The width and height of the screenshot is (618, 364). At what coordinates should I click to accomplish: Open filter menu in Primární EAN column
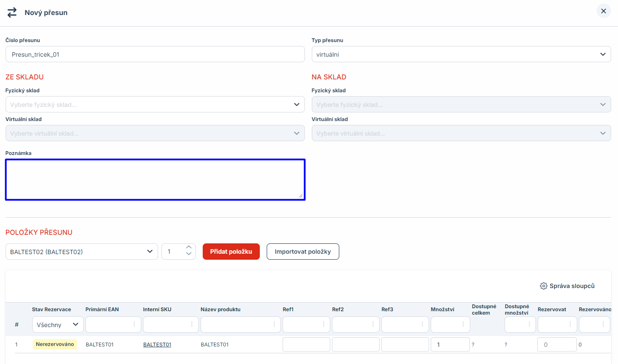point(134,325)
